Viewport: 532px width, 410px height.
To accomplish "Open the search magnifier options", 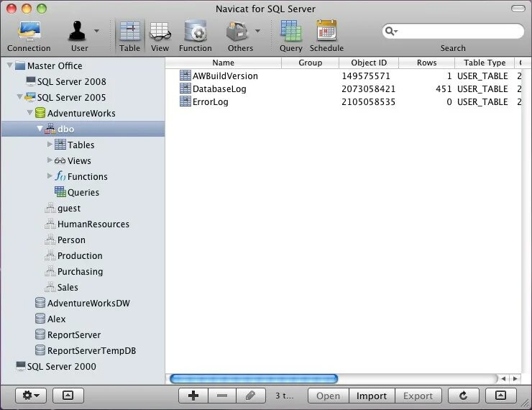I will click(391, 31).
